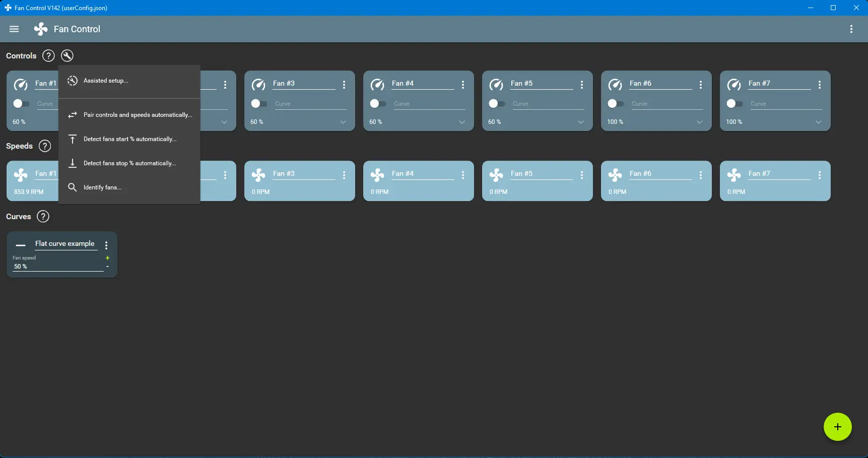Image resolution: width=868 pixels, height=458 pixels.
Task: Toggle manual control switch for Fan #4
Action: click(x=377, y=103)
